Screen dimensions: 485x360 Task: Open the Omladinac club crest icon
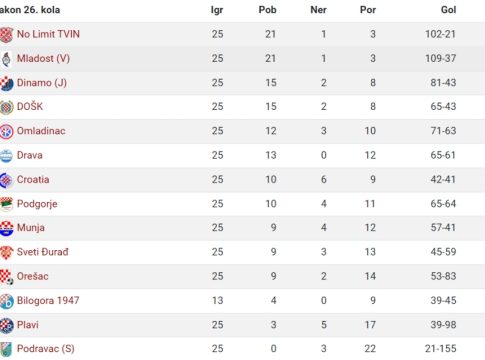click(6, 131)
